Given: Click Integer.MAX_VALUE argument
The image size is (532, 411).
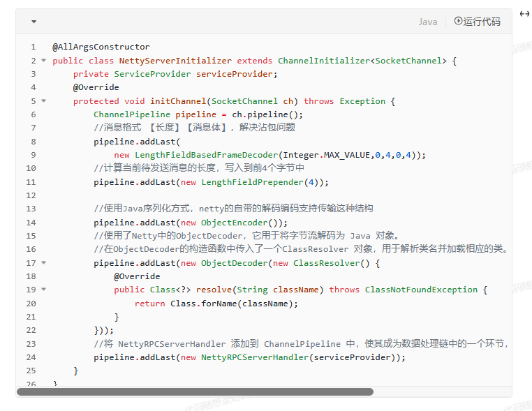Looking at the screenshot, I should pos(326,155).
